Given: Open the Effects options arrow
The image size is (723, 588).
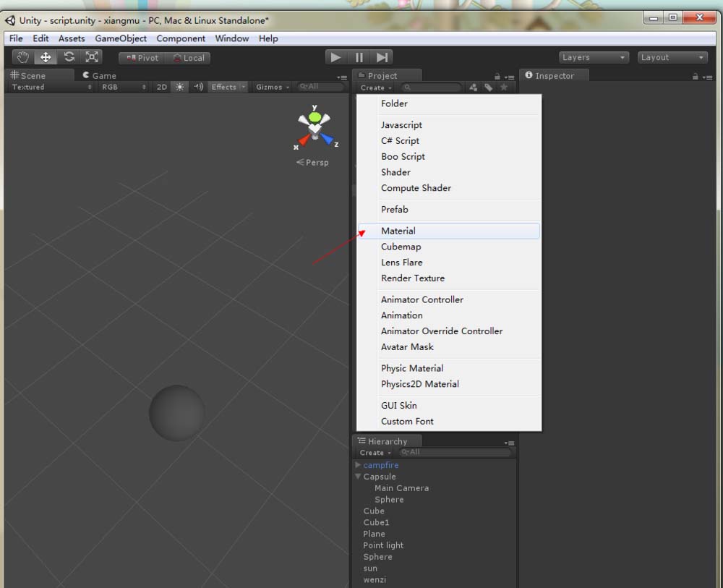Looking at the screenshot, I should coord(244,88).
